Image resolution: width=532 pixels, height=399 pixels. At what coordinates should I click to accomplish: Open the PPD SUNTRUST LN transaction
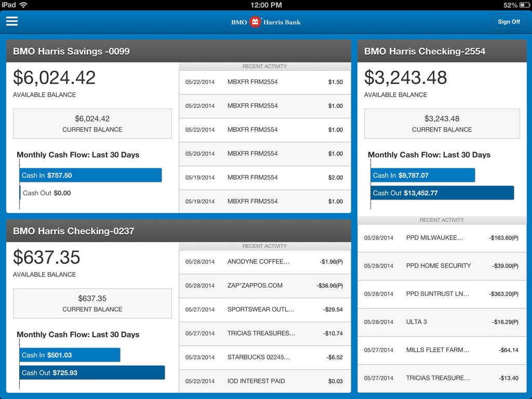click(x=442, y=294)
